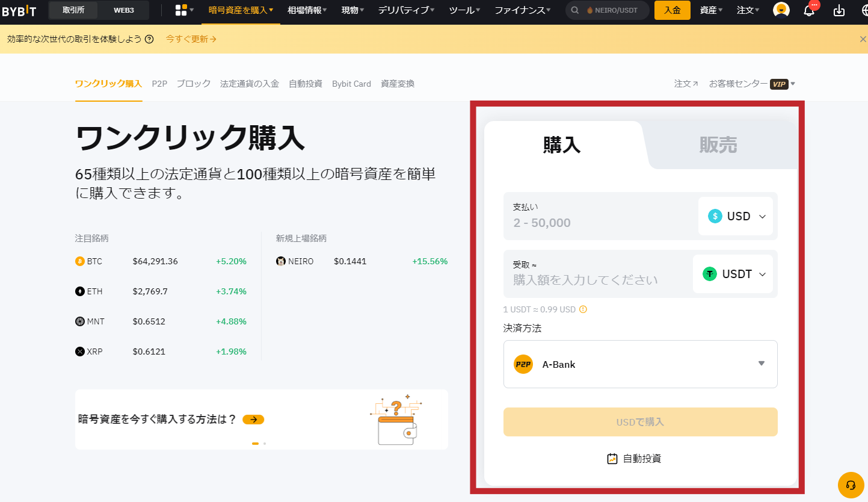Image resolution: width=868 pixels, height=502 pixels.
Task: Close the yellow update banner
Action: pyautogui.click(x=863, y=39)
